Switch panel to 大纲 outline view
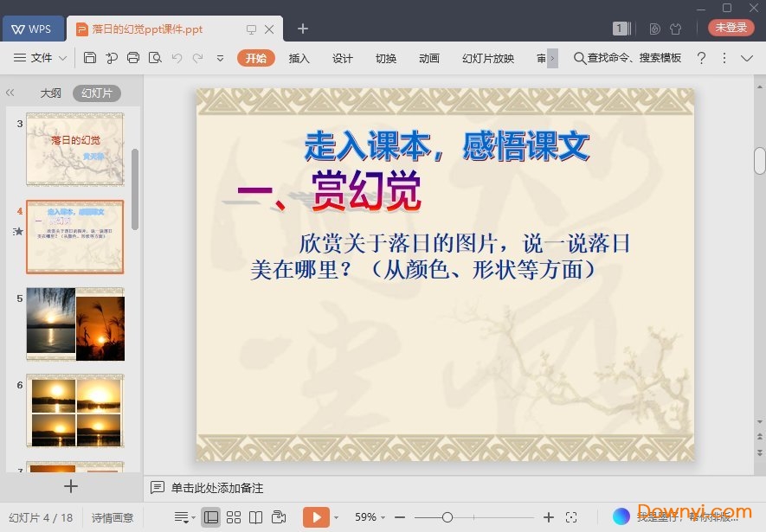Image resolution: width=766 pixels, height=532 pixels. tap(50, 93)
